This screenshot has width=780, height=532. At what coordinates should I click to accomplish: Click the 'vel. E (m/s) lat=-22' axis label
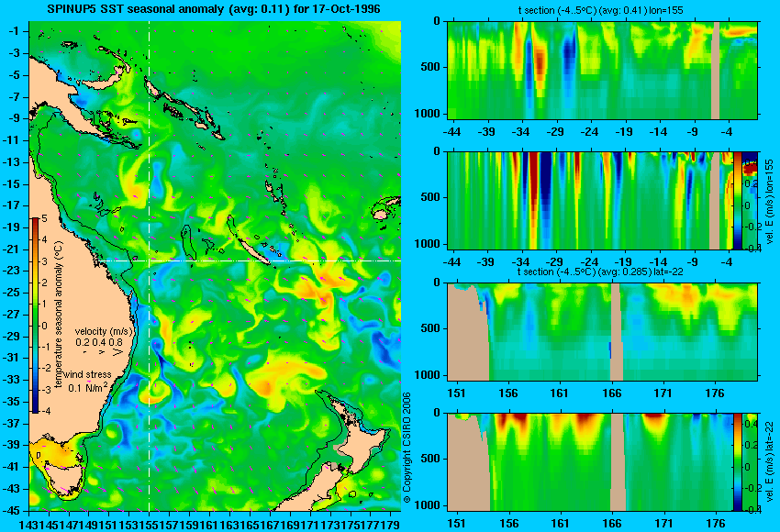(x=770, y=463)
